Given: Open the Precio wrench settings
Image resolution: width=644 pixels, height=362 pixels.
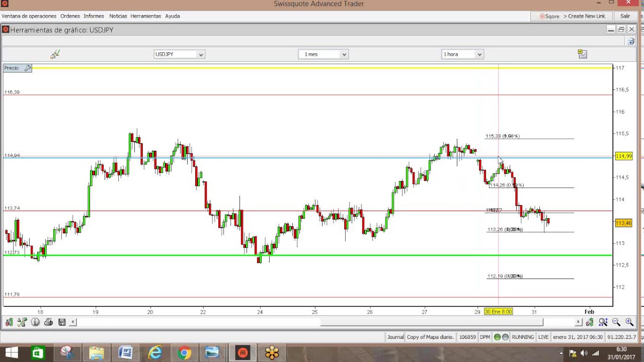Looking at the screenshot, I should 27,68.
